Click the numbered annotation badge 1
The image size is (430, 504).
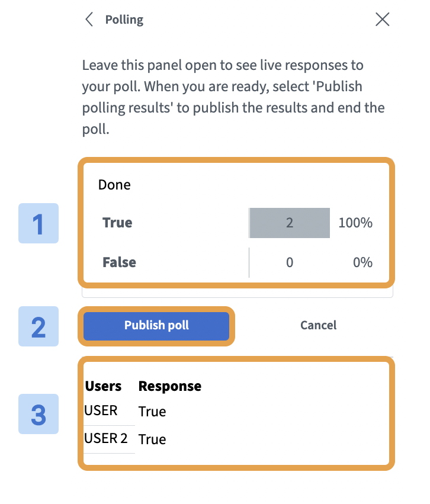pos(38,223)
